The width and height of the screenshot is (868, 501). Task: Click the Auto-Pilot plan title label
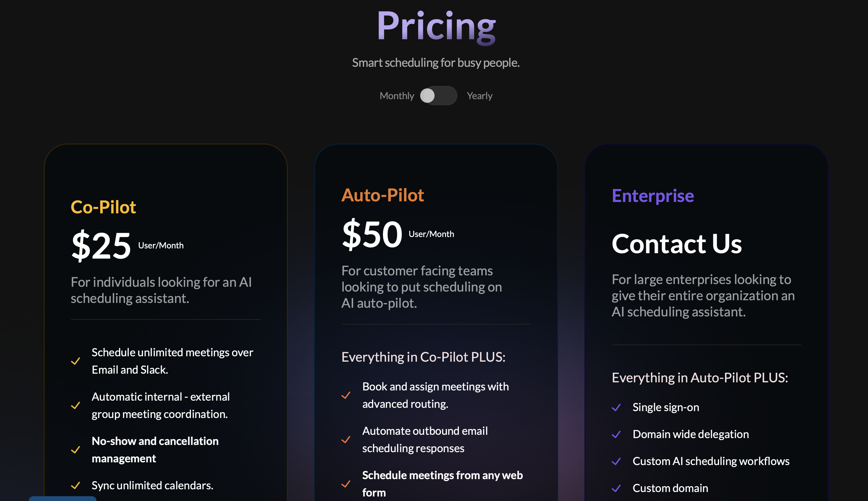[382, 195]
